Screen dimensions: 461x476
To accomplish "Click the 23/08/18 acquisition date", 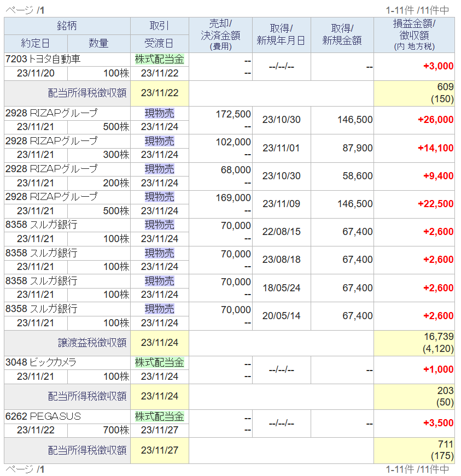I will (281, 260).
